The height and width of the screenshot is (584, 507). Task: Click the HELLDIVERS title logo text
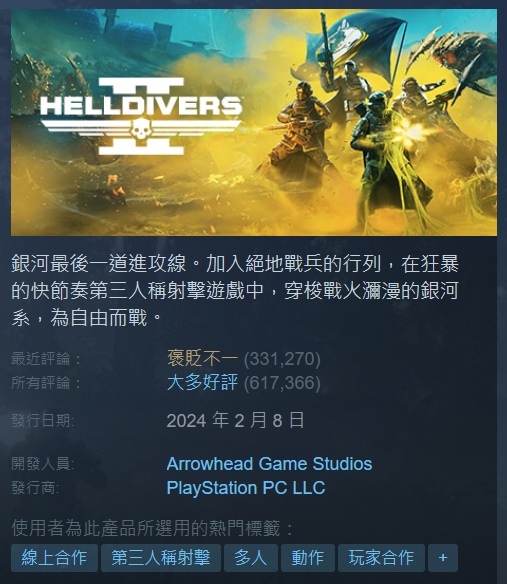coord(141,105)
